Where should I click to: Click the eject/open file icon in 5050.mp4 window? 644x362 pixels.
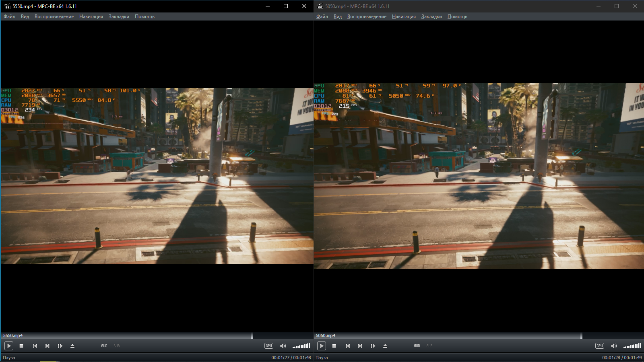385,346
